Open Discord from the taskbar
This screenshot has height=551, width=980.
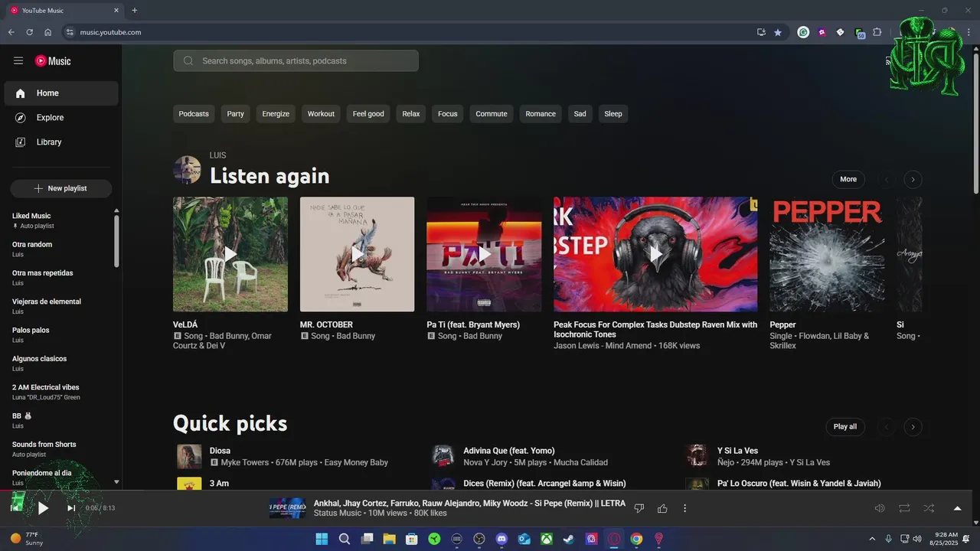pyautogui.click(x=501, y=539)
